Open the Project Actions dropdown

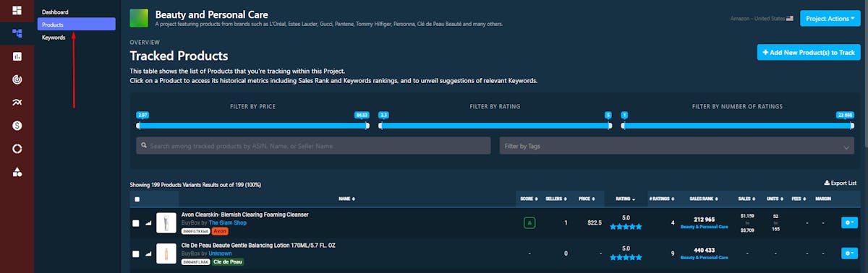coord(830,19)
